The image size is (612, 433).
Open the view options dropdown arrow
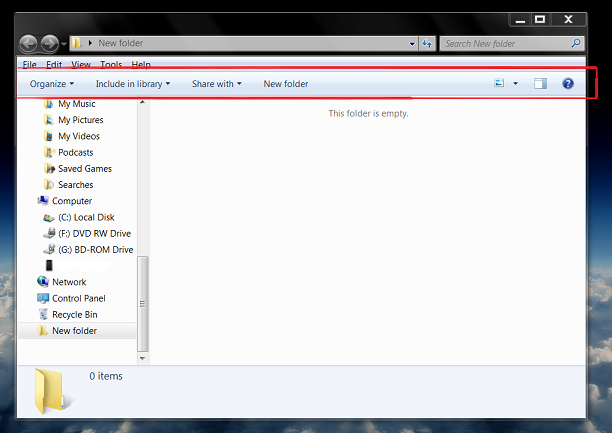tap(516, 83)
